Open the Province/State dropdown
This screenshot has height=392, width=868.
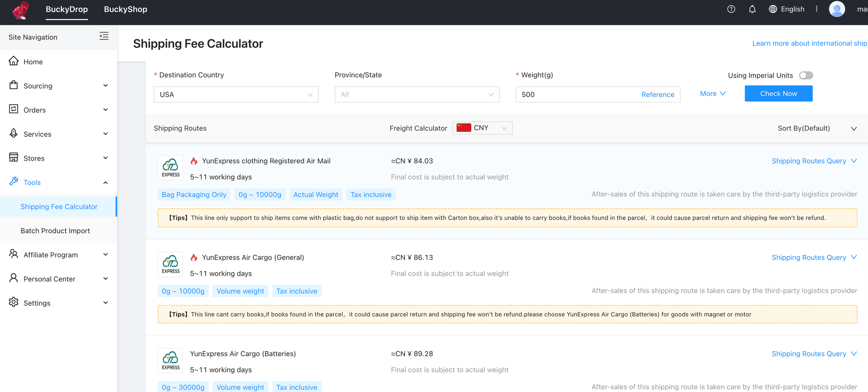(x=417, y=95)
